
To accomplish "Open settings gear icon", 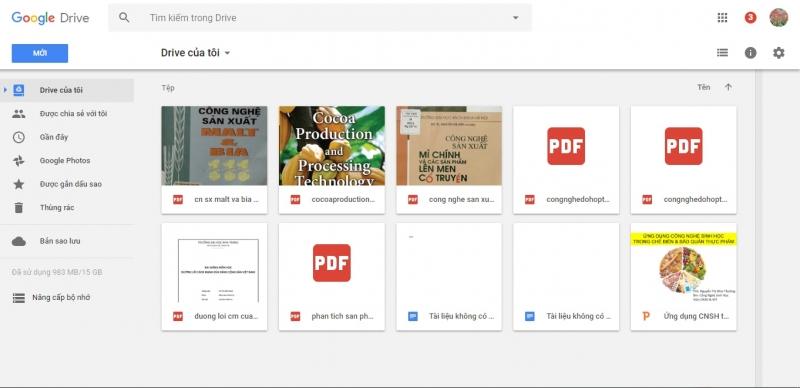I will tap(779, 53).
